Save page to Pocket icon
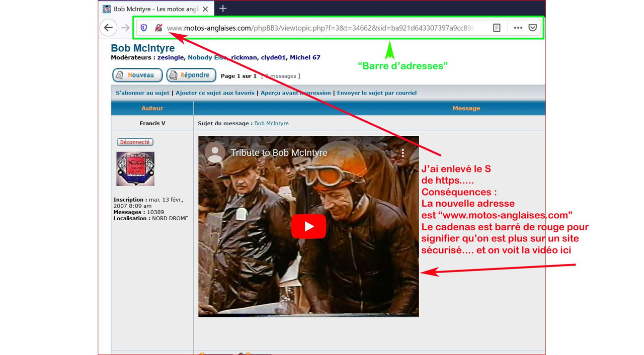The height and width of the screenshot is (355, 644). (x=532, y=28)
